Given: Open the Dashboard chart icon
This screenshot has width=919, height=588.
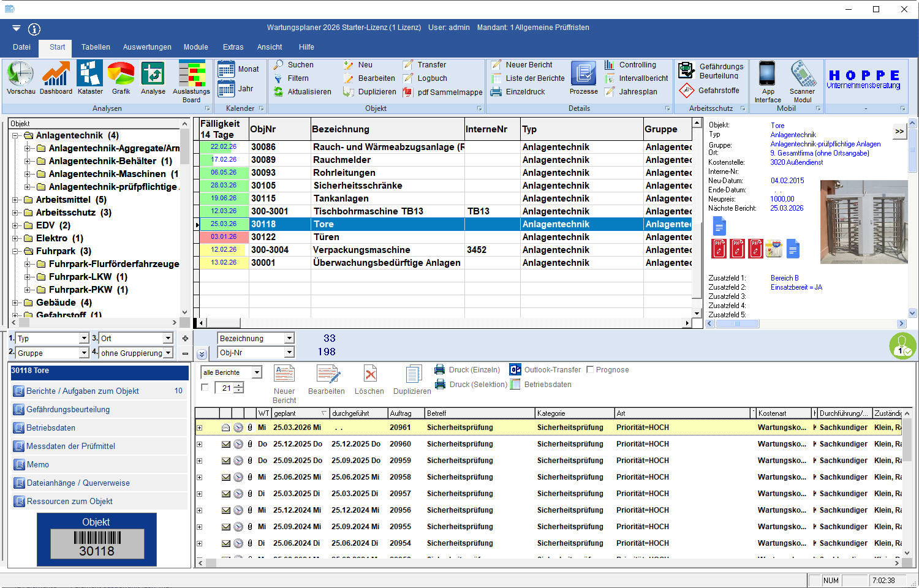Looking at the screenshot, I should click(56, 75).
